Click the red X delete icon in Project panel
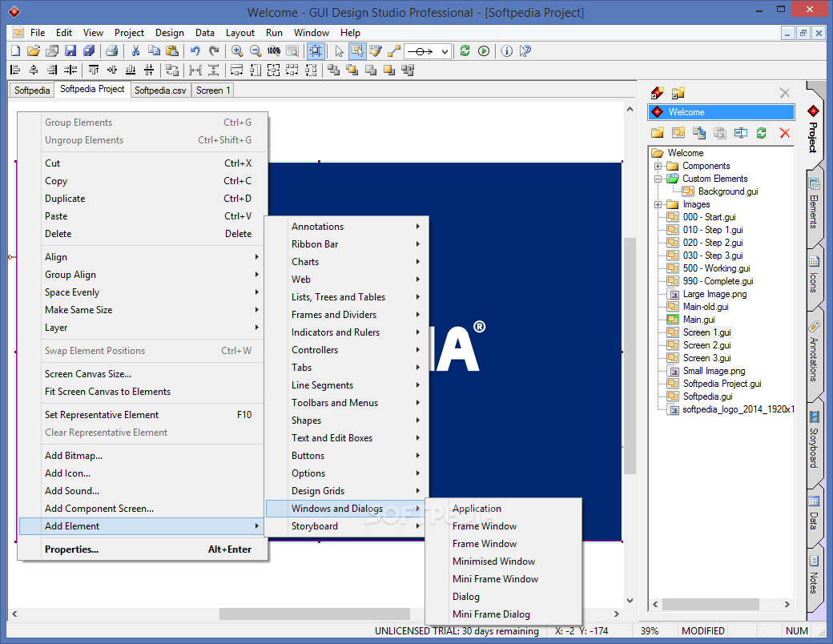Image resolution: width=833 pixels, height=644 pixels. tap(785, 133)
